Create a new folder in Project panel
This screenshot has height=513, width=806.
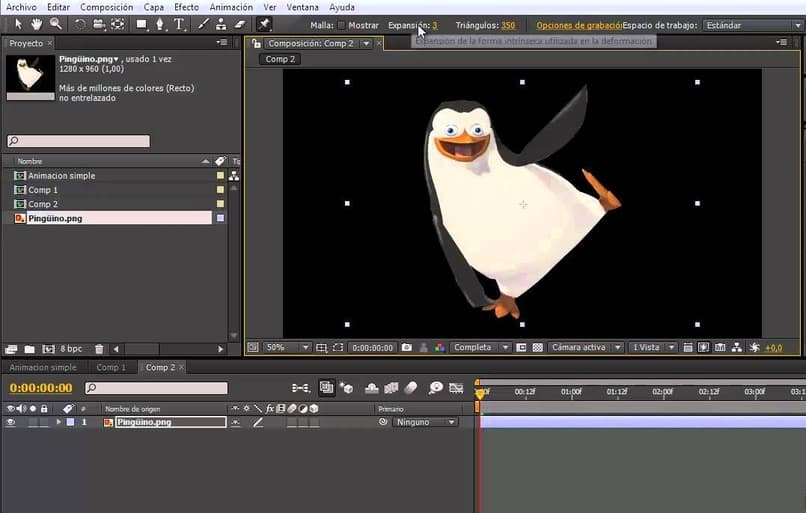pos(30,349)
